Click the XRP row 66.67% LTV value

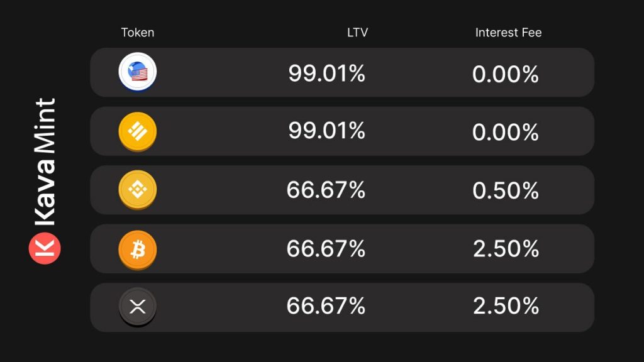pos(326,306)
